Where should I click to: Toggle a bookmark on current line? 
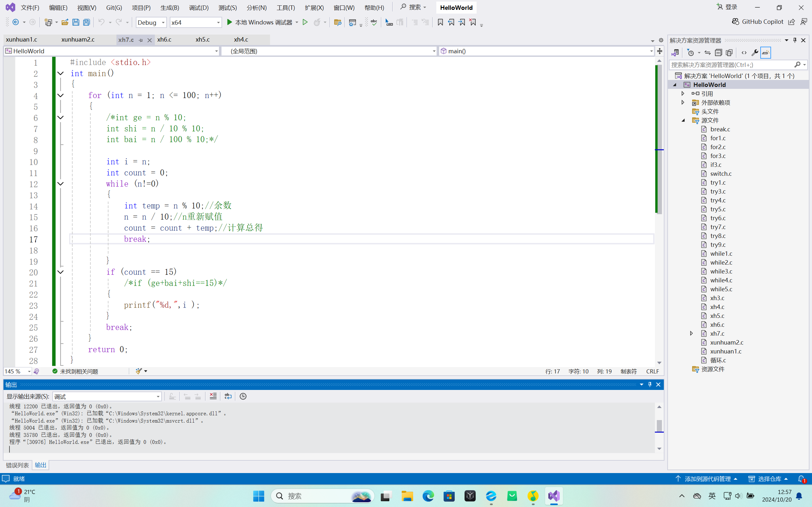[x=440, y=23]
